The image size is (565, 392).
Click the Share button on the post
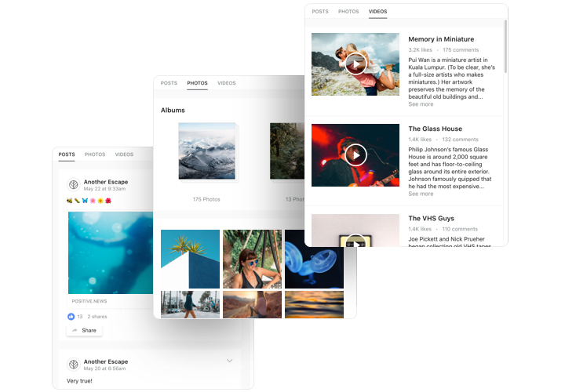(x=84, y=330)
